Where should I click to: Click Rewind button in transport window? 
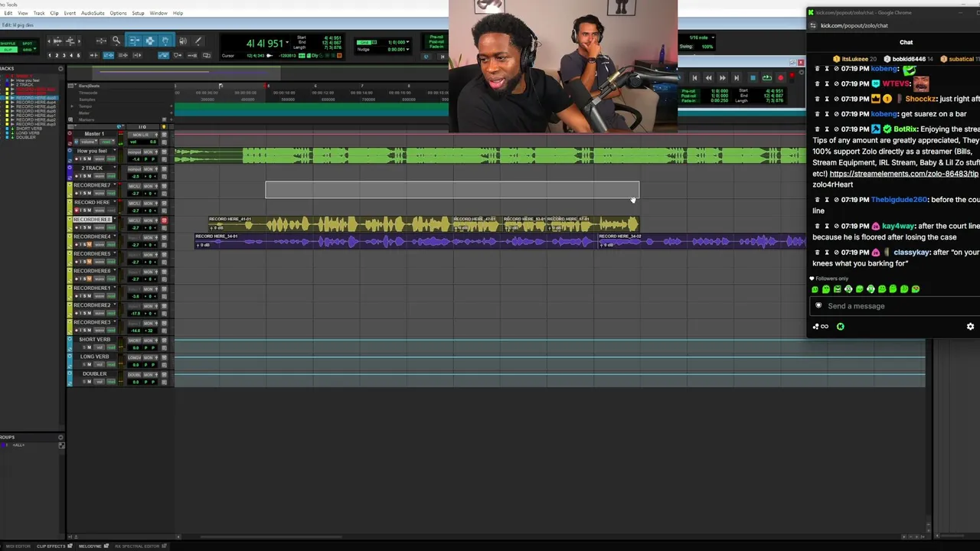click(x=708, y=77)
